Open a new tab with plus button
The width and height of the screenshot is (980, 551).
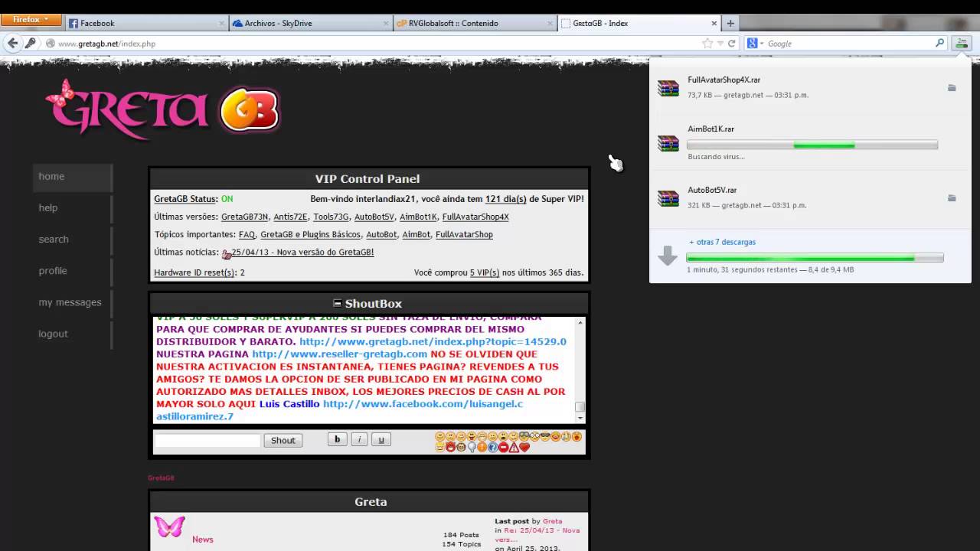point(730,23)
